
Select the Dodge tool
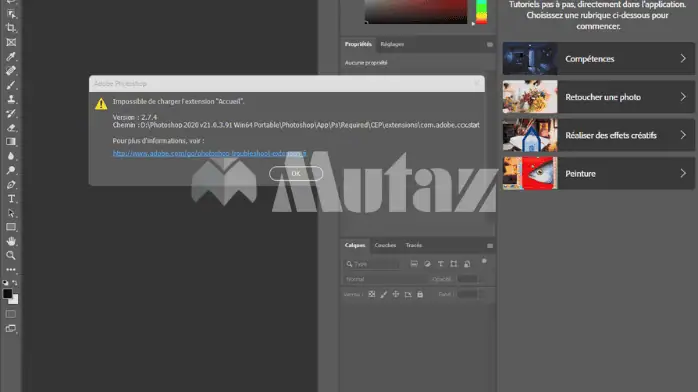(11, 170)
